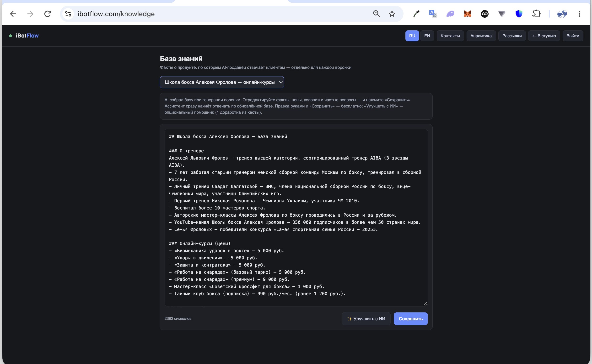The height and width of the screenshot is (364, 592).
Task: Click the «Биомеханика ударов в боксе» line
Action: pos(226,251)
